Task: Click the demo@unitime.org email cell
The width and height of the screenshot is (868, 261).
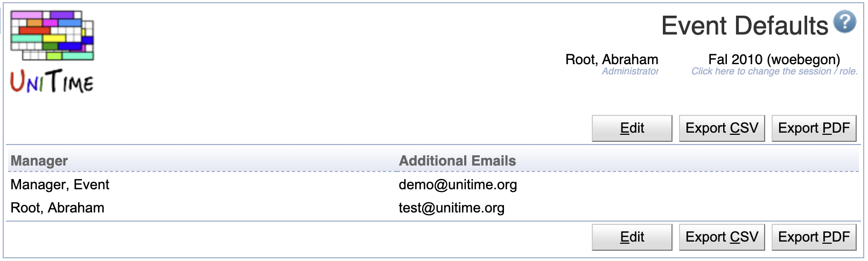Action: [x=458, y=185]
